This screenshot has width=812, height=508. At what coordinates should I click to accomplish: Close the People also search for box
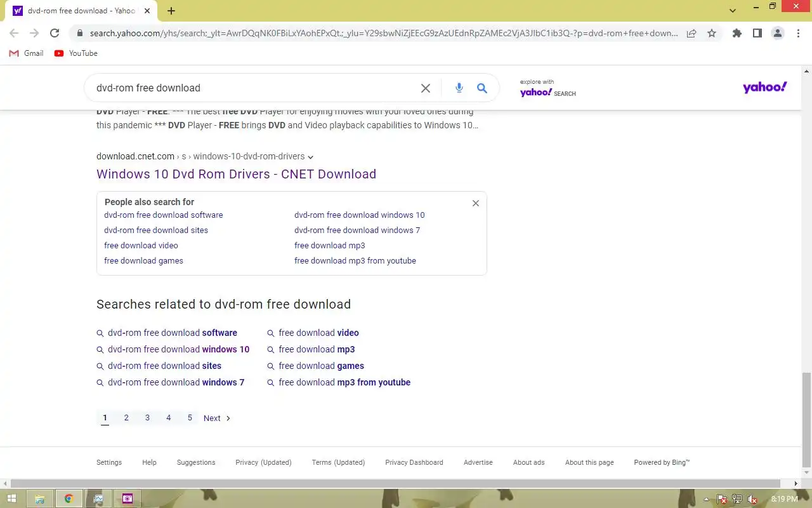pyautogui.click(x=476, y=203)
